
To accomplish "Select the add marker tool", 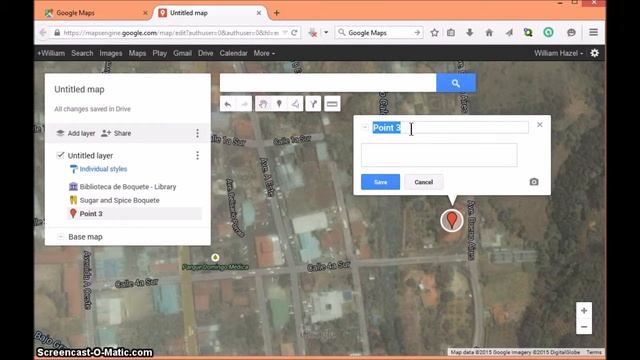I will tap(279, 104).
